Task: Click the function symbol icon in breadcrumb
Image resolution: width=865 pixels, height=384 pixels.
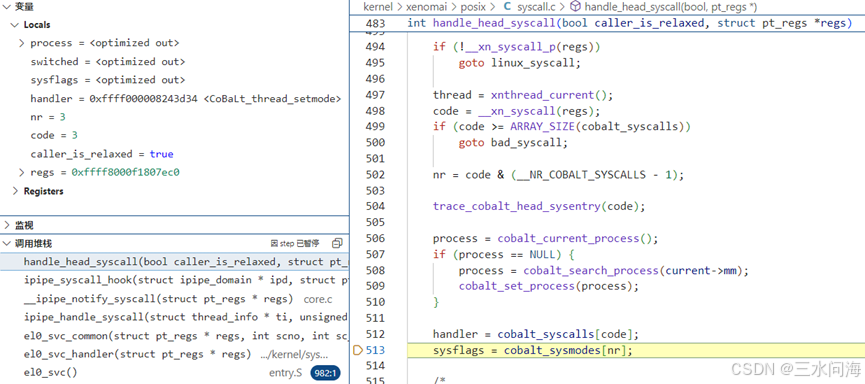Action: click(x=575, y=7)
